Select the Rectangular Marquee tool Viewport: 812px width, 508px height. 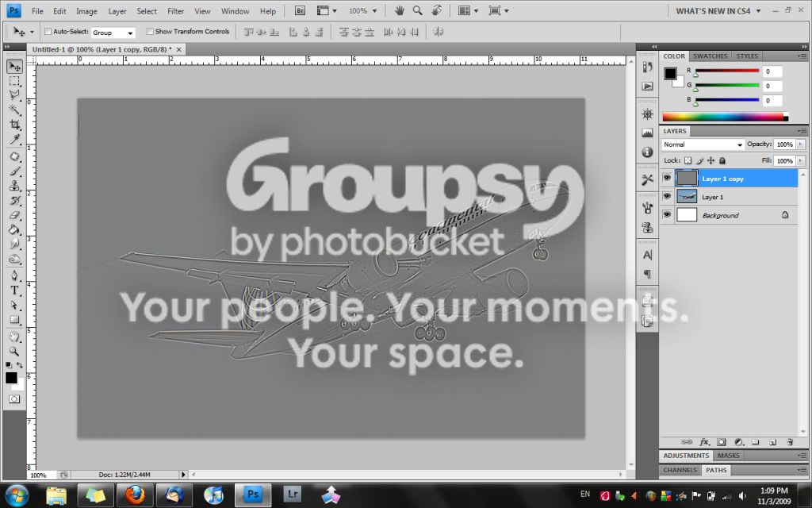(x=14, y=82)
